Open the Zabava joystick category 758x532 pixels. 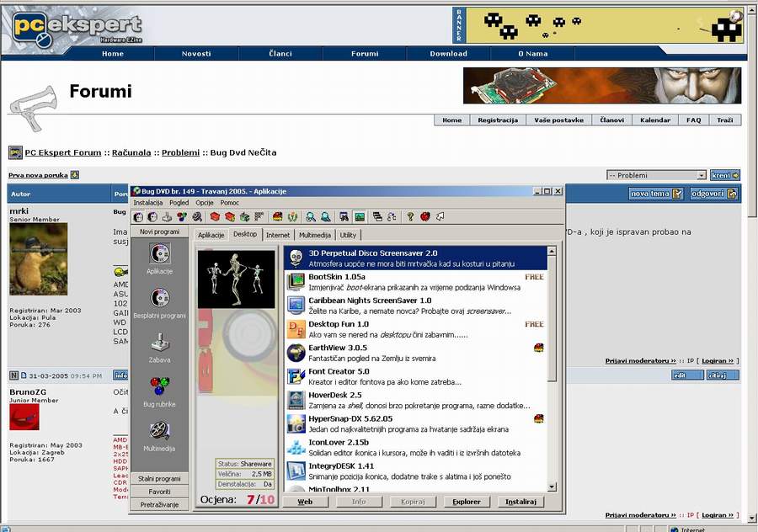(x=159, y=343)
